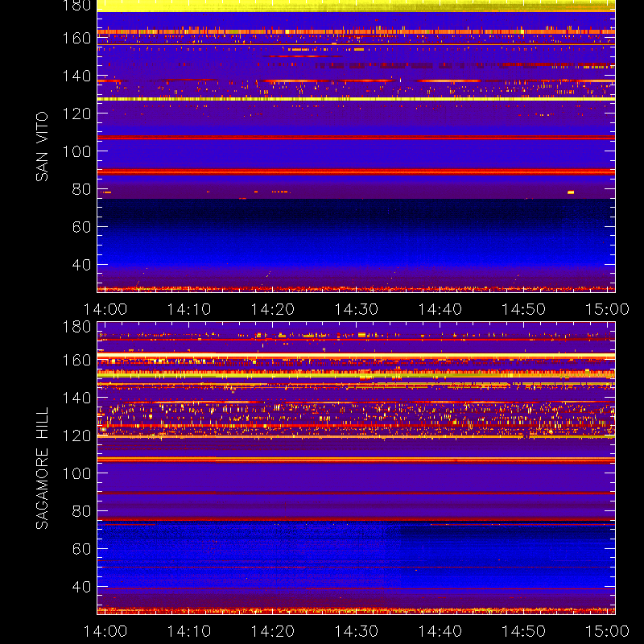Select the 14:30 time label under Sagamore Hill plot

click(x=357, y=631)
